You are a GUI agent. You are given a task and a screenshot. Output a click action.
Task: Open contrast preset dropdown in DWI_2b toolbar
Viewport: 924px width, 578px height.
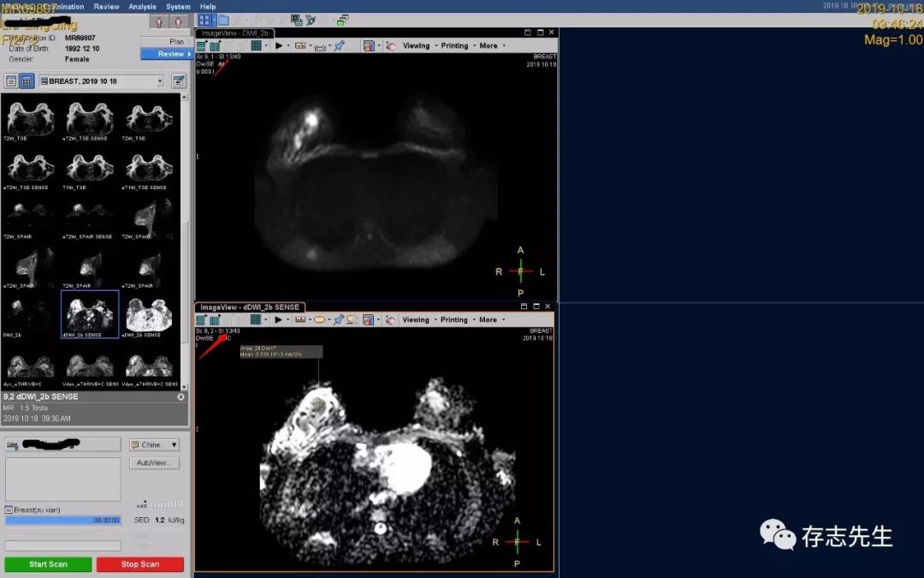pyautogui.click(x=378, y=45)
